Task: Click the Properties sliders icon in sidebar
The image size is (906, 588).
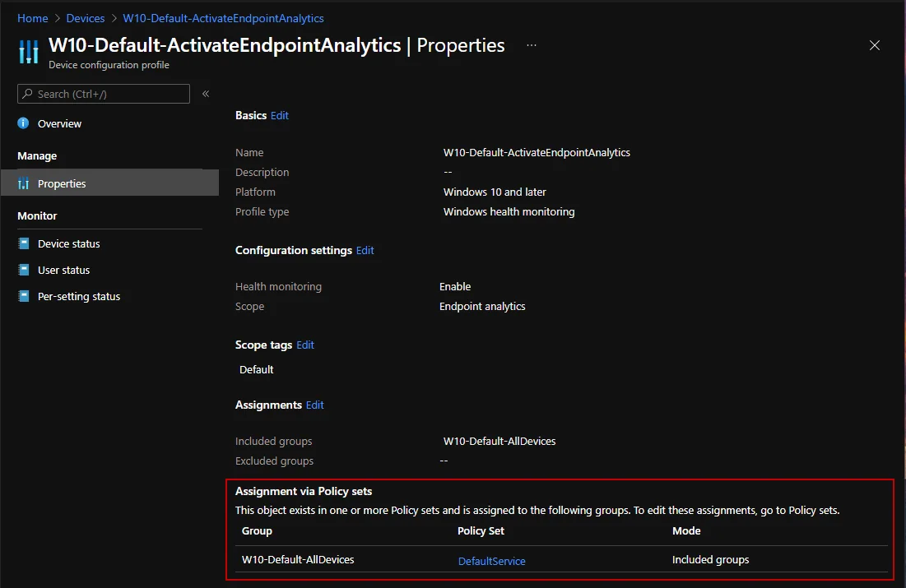Action: [23, 183]
